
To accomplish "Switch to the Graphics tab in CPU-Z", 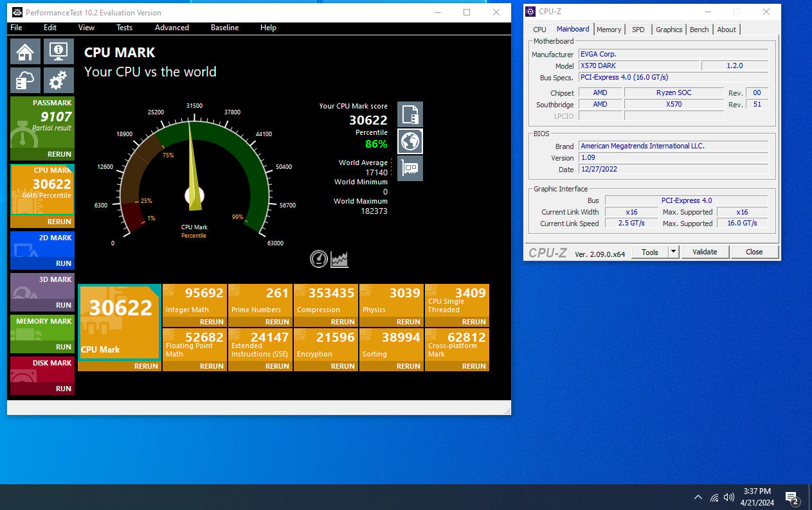I will pos(669,30).
